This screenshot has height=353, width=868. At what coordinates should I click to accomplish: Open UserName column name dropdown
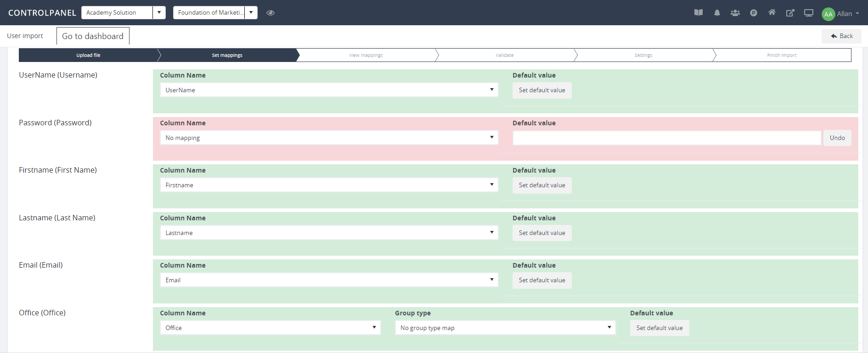[x=329, y=90]
